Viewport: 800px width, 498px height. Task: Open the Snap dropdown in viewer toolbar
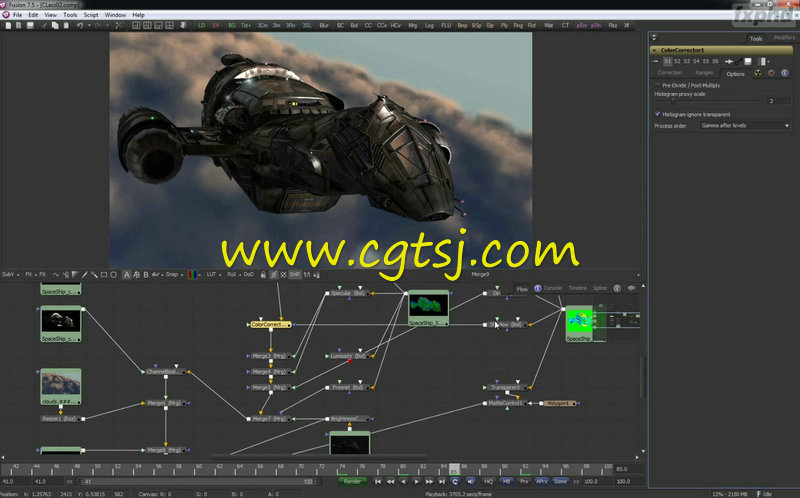(x=174, y=275)
